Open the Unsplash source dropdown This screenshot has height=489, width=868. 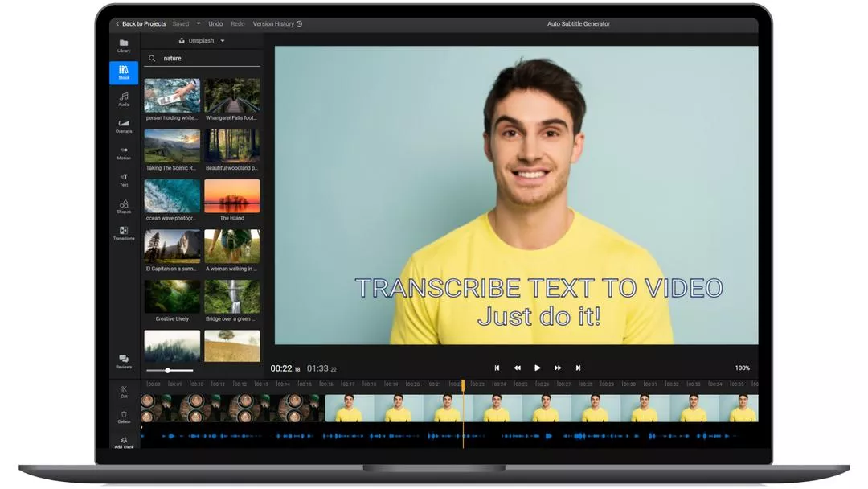pos(203,40)
